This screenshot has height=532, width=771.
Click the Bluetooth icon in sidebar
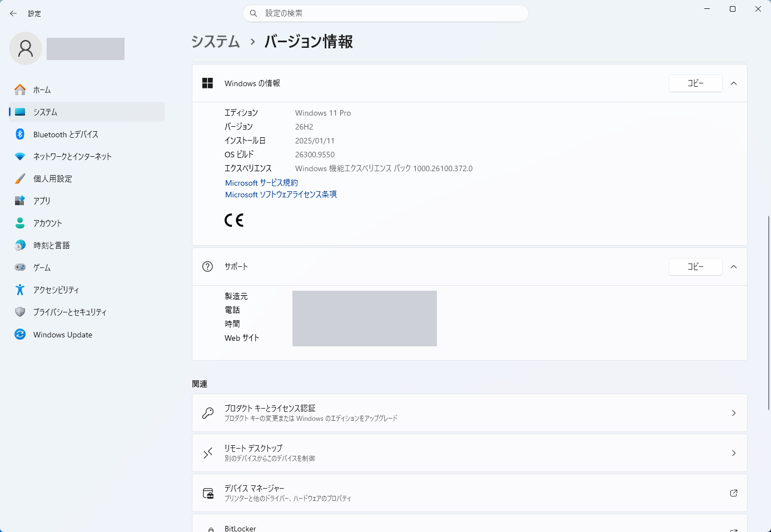click(x=20, y=134)
